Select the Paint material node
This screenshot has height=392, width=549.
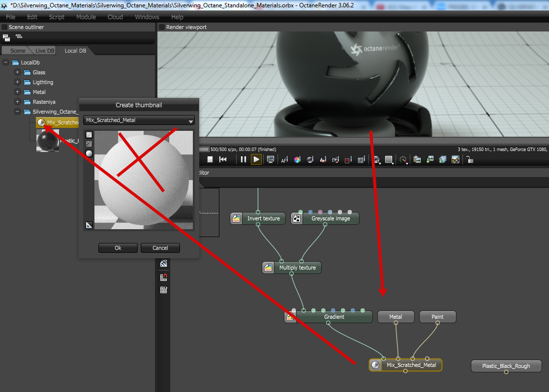pyautogui.click(x=438, y=317)
